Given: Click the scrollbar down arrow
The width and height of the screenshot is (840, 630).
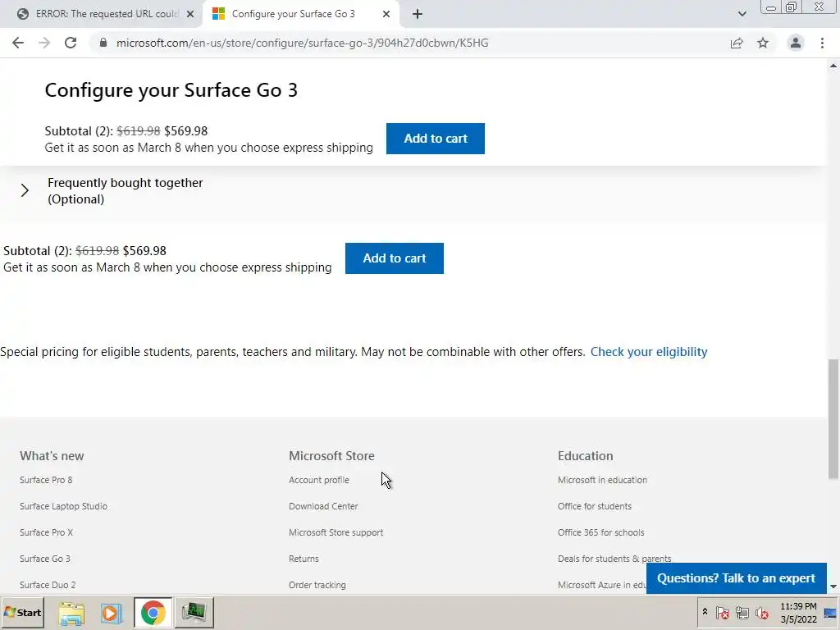Looking at the screenshot, I should [x=833, y=587].
